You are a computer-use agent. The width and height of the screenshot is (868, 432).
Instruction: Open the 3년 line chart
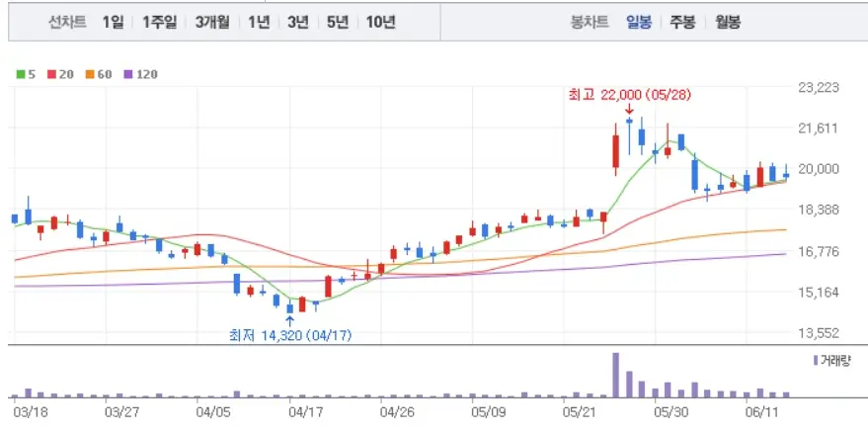click(298, 22)
